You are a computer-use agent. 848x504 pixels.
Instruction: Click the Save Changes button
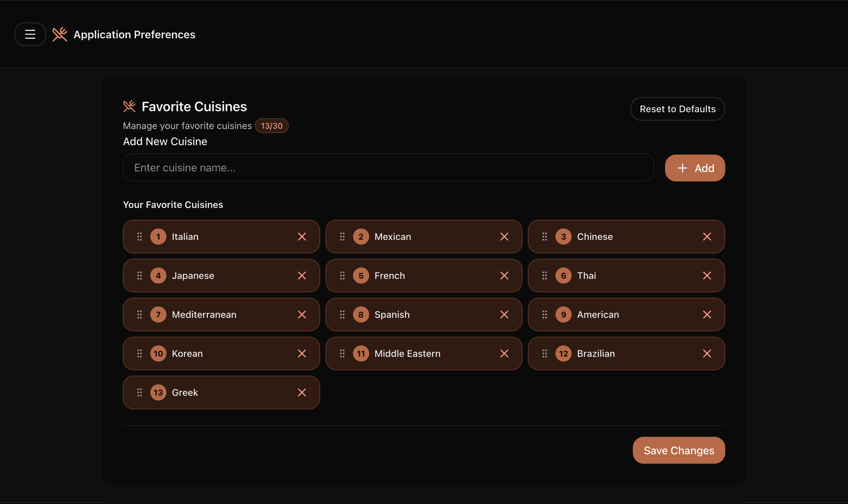(679, 450)
